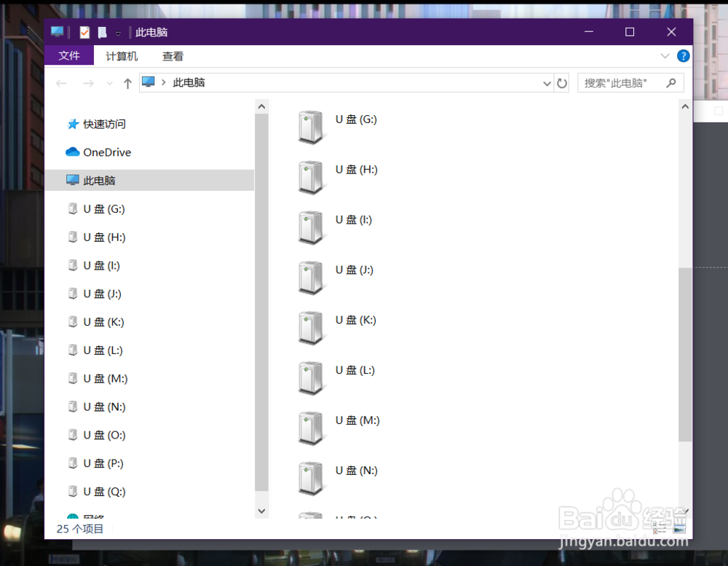Click the New Folder icon in title bar

[x=100, y=31]
